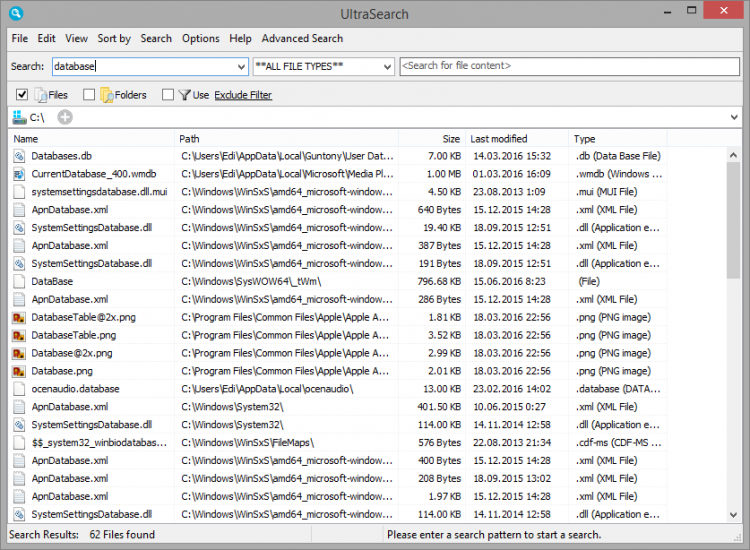Click icon of $$_system32_winbiodatabas file
Viewport: 750px width, 550px height.
coord(19,443)
